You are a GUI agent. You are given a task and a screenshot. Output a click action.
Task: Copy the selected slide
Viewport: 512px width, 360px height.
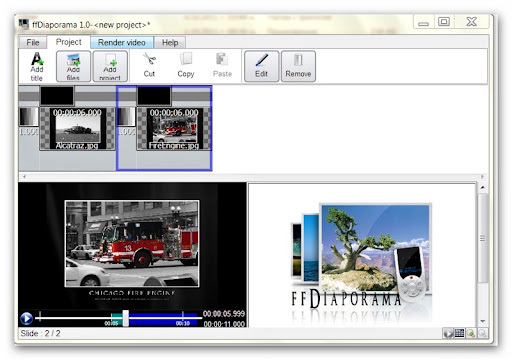pos(186,66)
